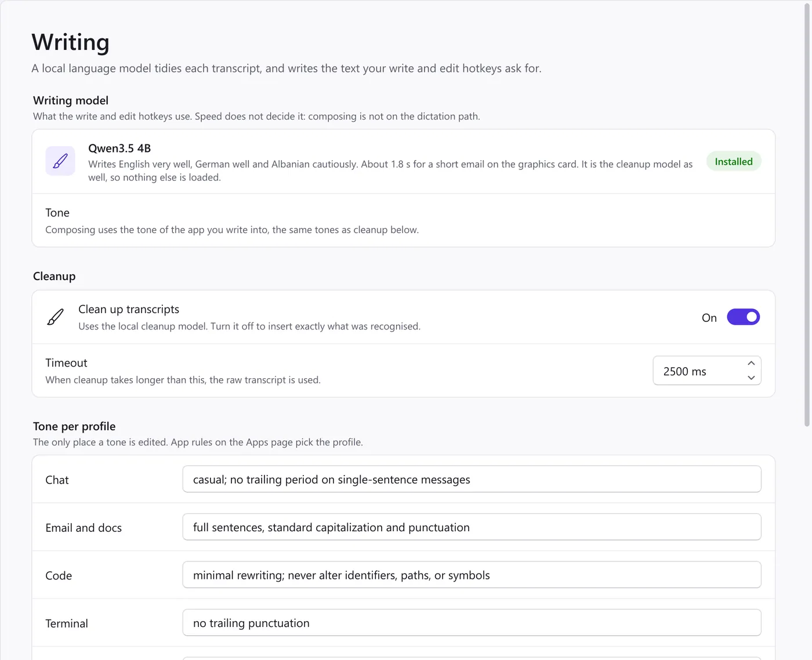Click the Timeout row label

tap(66, 363)
